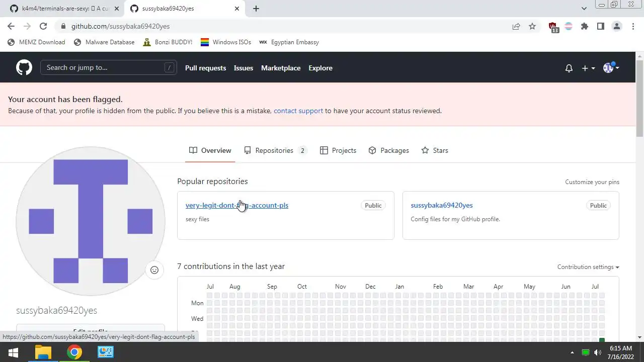Switch to the Packages tab
Screen dimensions: 644x362
[x=389, y=150]
